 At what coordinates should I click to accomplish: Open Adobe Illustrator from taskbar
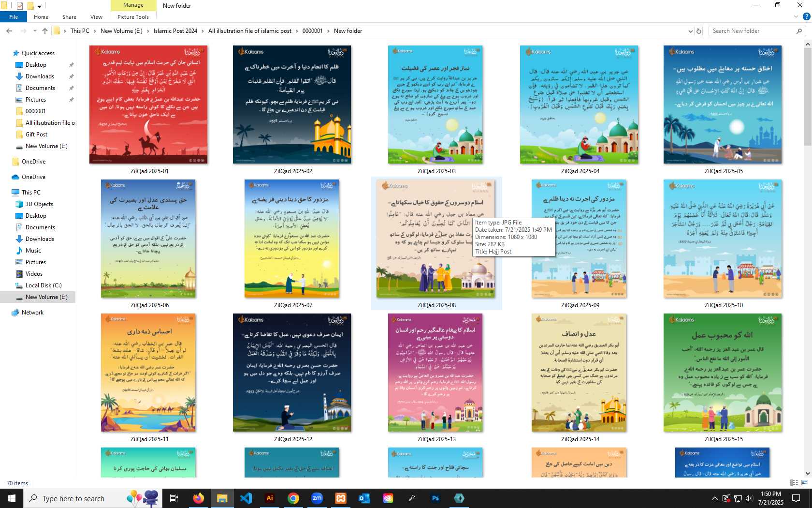click(270, 498)
